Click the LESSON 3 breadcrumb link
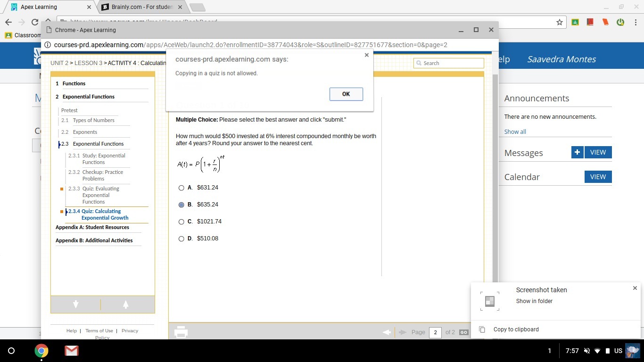This screenshot has height=362, width=644. [x=88, y=63]
